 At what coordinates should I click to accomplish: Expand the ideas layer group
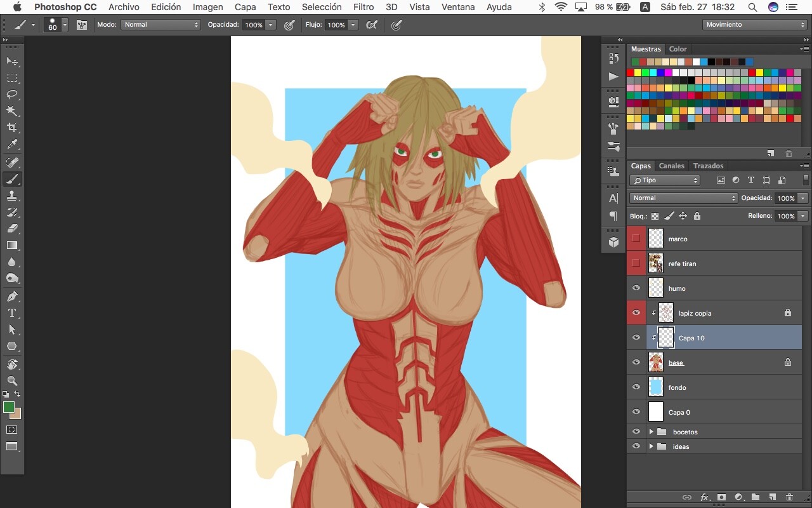[651, 446]
